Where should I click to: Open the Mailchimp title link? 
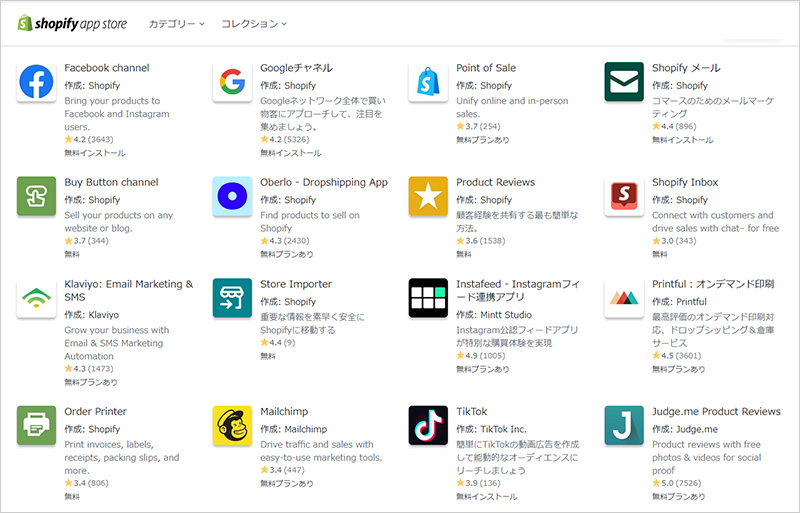pos(284,411)
